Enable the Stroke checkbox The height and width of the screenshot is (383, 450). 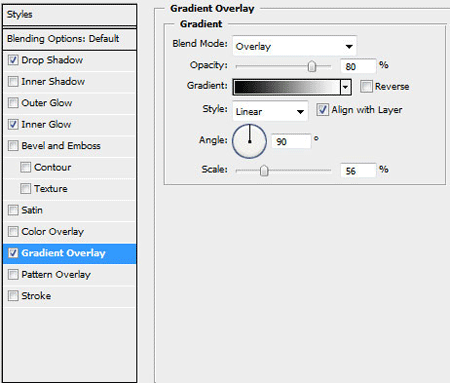tap(13, 296)
